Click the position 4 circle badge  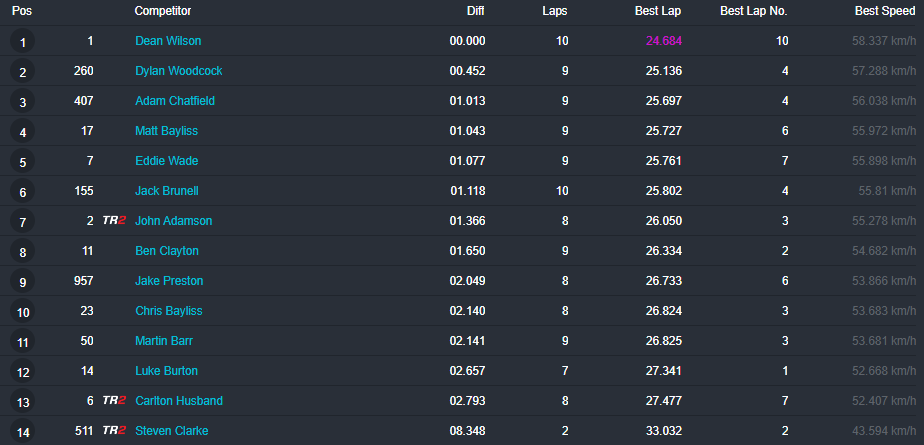pyautogui.click(x=22, y=132)
